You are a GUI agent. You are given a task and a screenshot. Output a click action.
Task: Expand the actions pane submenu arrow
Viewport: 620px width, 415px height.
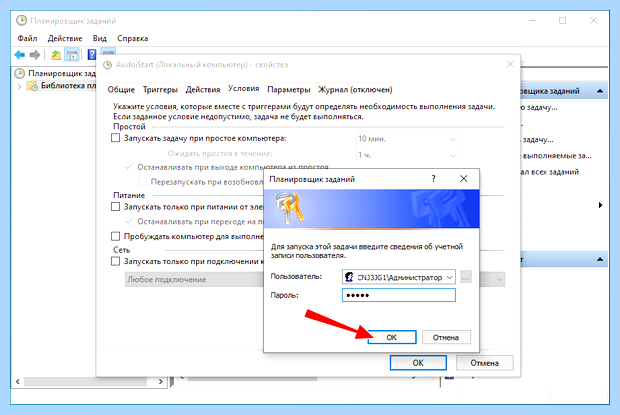(x=600, y=205)
